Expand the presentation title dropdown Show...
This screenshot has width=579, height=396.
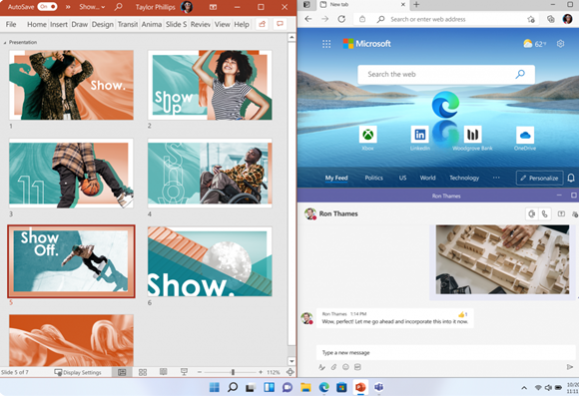pos(92,7)
